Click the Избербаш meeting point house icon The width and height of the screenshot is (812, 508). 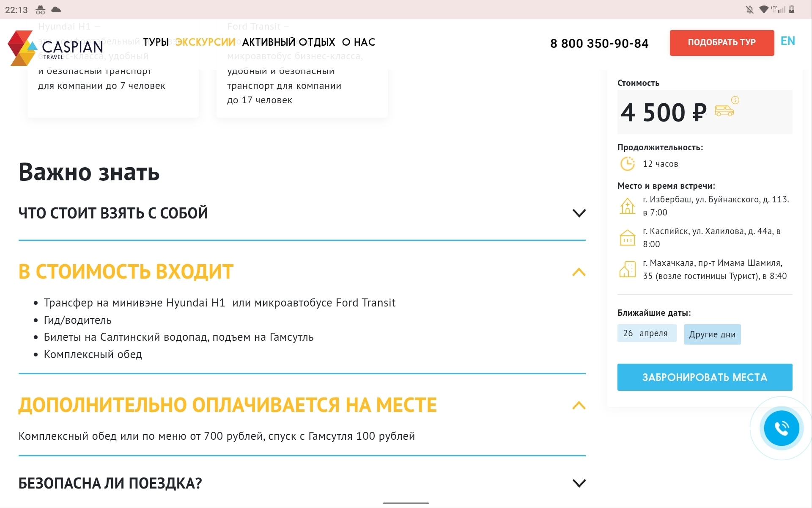click(627, 206)
